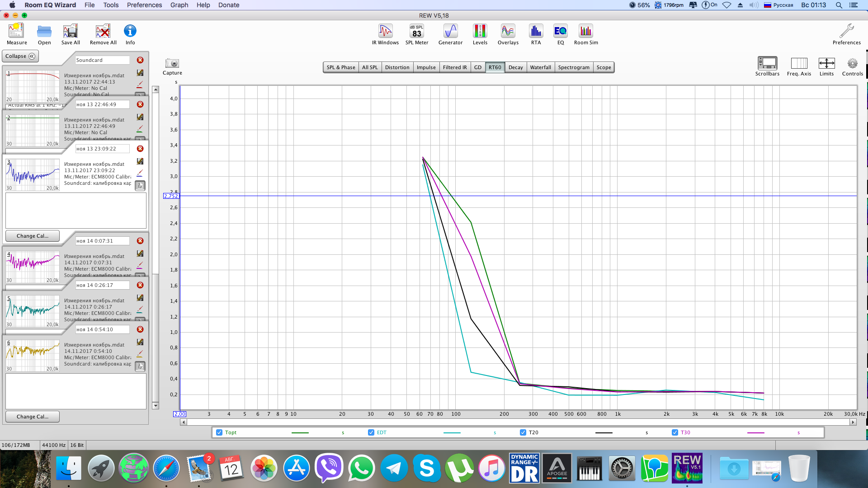Select measurement 3 thumbnail
The image size is (868, 488).
point(33,174)
